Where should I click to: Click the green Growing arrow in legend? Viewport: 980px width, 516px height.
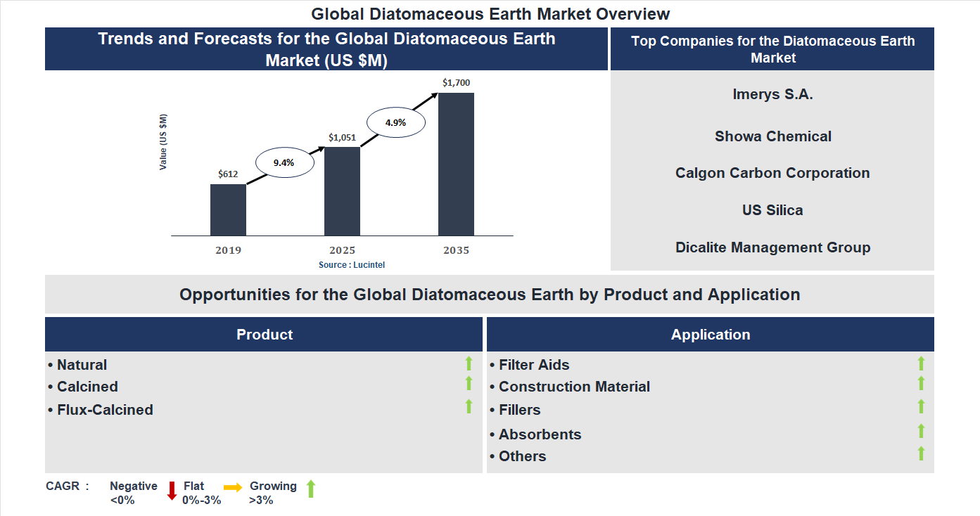pyautogui.click(x=311, y=489)
